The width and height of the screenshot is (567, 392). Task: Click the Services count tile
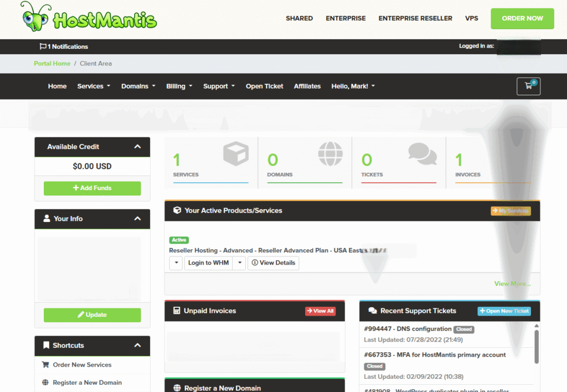click(x=211, y=163)
